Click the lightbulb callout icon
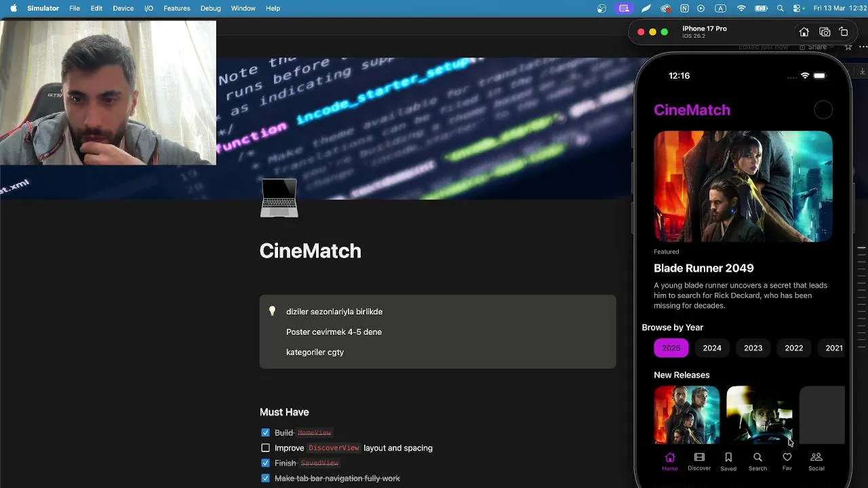 tap(272, 311)
